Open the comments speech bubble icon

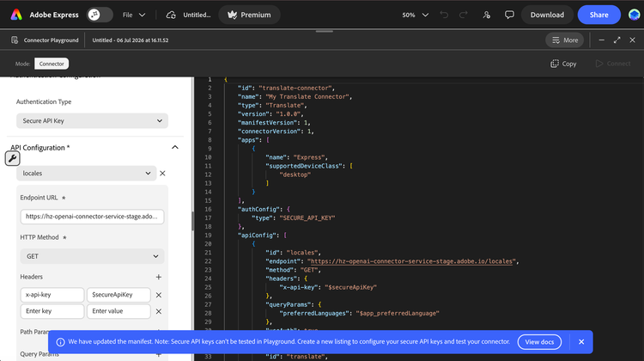(509, 15)
